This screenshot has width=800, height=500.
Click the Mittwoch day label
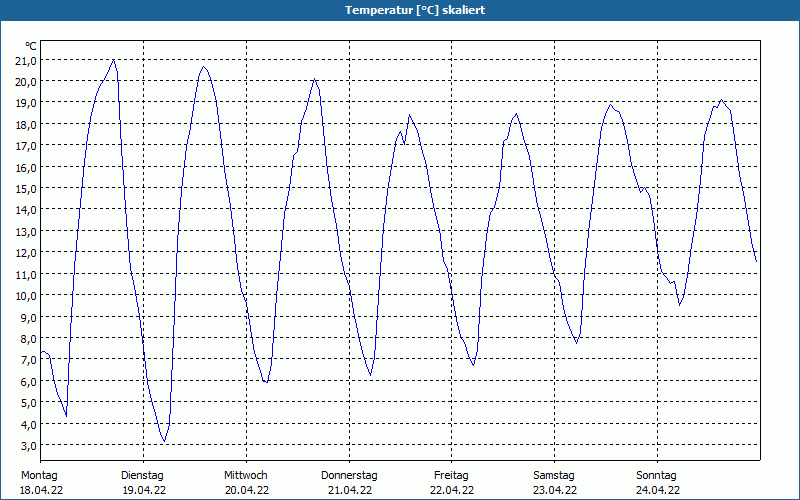coord(246,475)
